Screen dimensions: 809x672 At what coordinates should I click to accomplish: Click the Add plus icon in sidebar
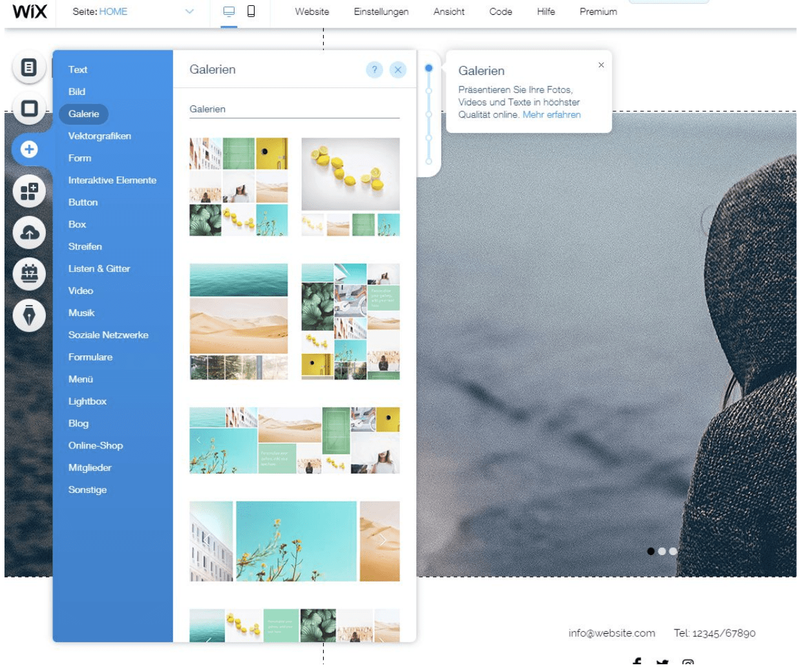pos(29,150)
